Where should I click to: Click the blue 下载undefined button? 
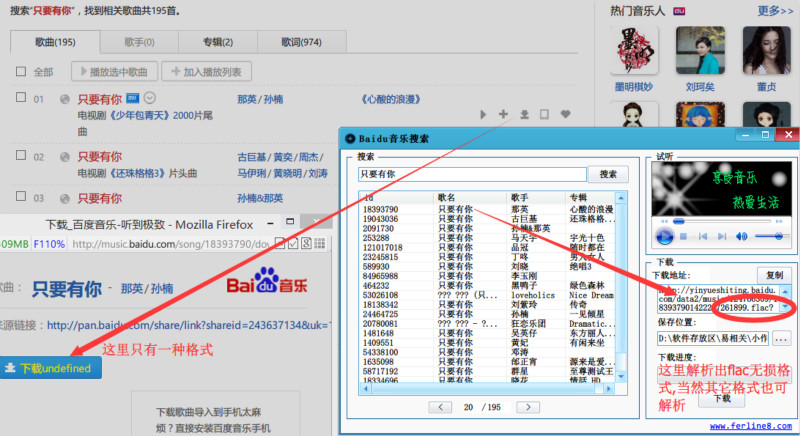[49, 369]
